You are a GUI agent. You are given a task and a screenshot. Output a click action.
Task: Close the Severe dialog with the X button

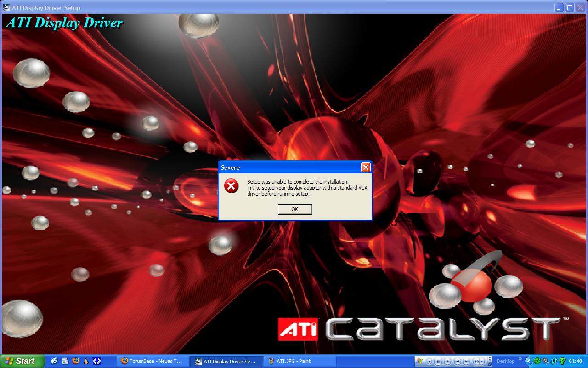click(x=366, y=167)
